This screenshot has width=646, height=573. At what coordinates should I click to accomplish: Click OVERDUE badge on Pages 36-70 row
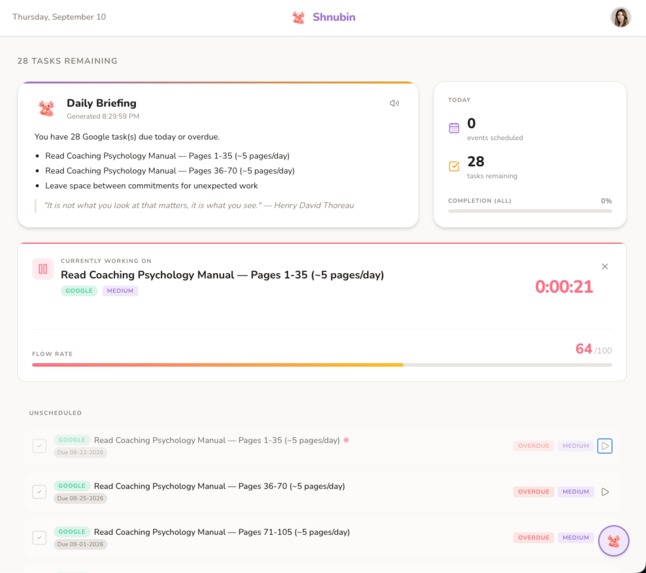[533, 492]
